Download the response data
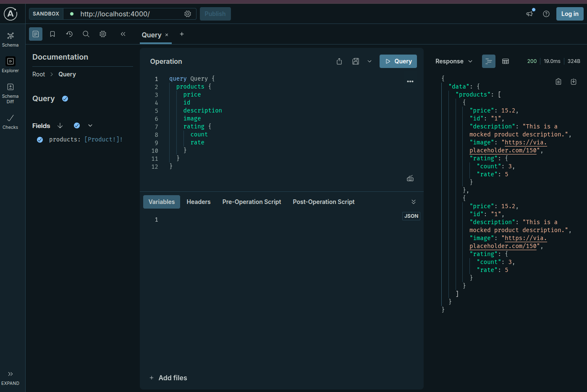The width and height of the screenshot is (587, 392). [574, 81]
